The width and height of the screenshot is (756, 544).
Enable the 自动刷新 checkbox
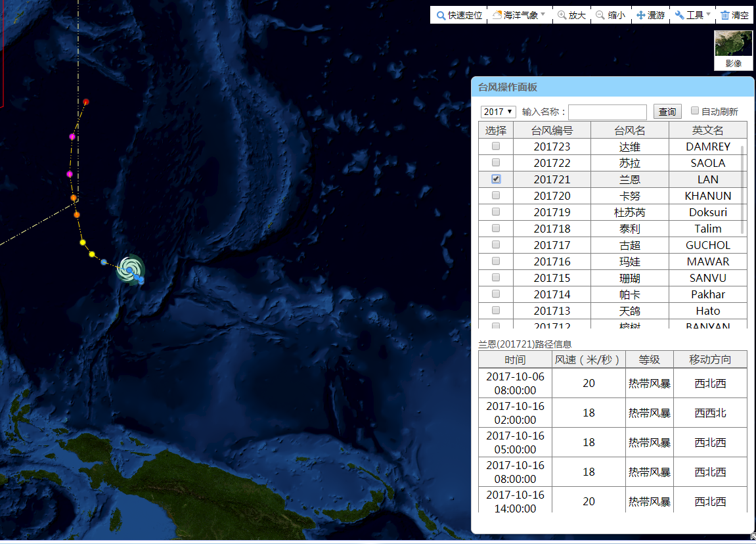(695, 111)
